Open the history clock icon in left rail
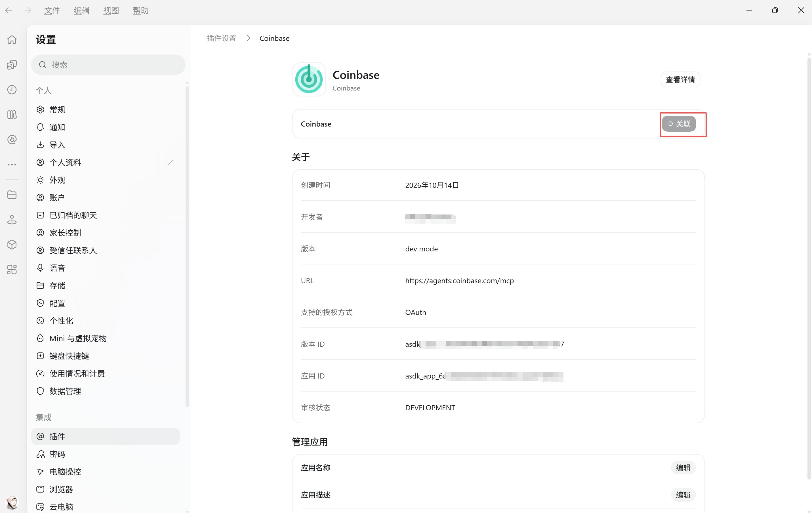812x513 pixels. [12, 90]
